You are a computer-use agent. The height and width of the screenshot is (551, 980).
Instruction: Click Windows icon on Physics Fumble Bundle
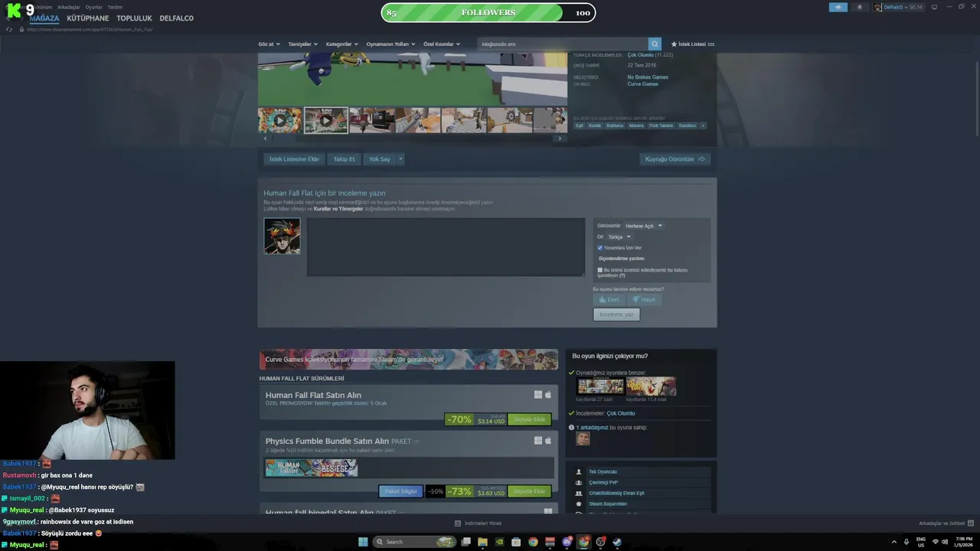click(538, 441)
